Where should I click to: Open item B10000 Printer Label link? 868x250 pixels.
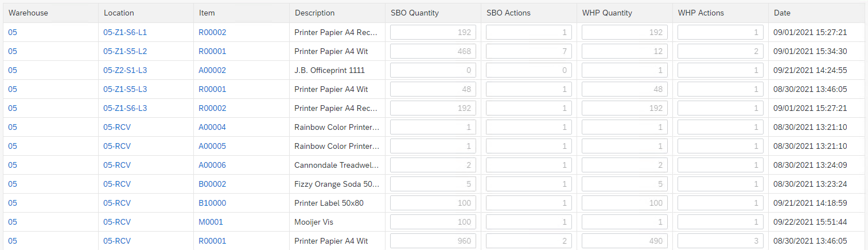point(212,203)
